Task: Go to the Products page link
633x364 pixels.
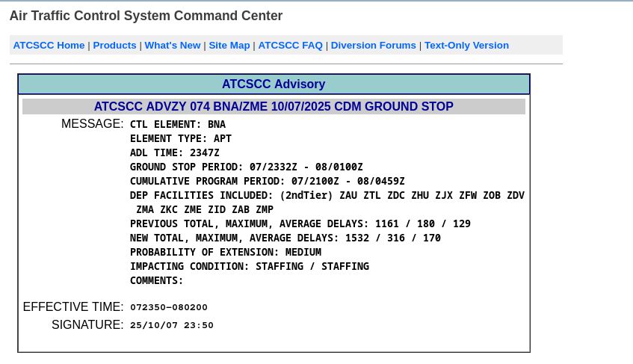Action: 114,45
